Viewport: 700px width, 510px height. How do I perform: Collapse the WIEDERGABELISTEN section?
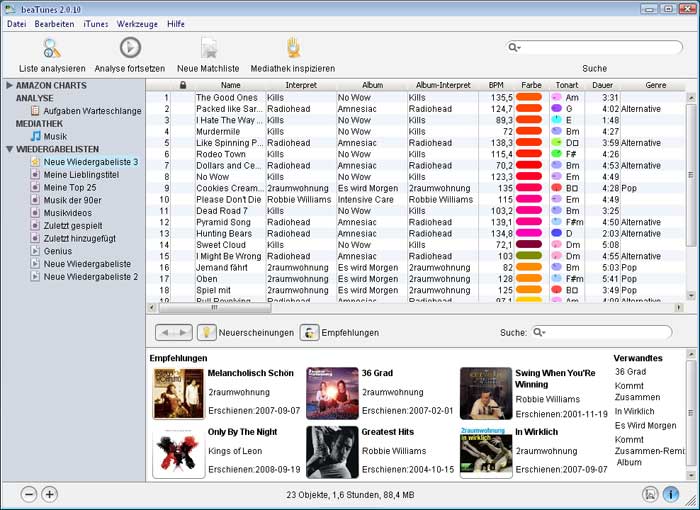(x=10, y=149)
